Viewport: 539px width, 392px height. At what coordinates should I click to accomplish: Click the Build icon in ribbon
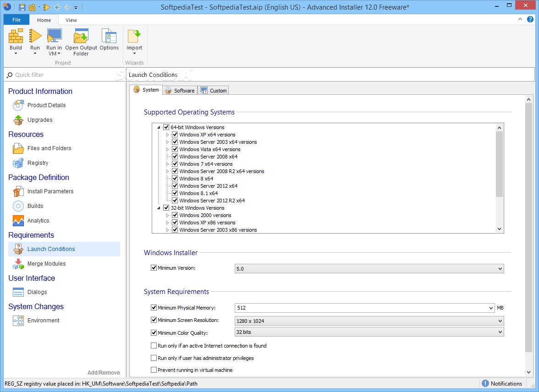click(x=16, y=36)
